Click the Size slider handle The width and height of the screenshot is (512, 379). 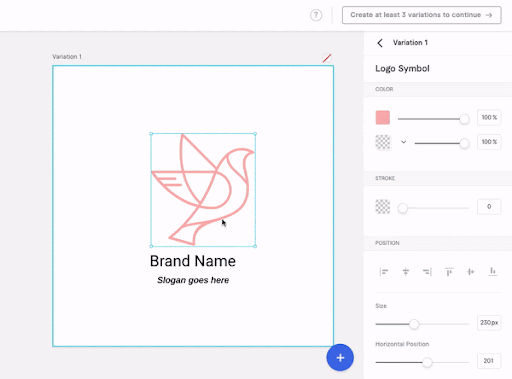coord(414,324)
